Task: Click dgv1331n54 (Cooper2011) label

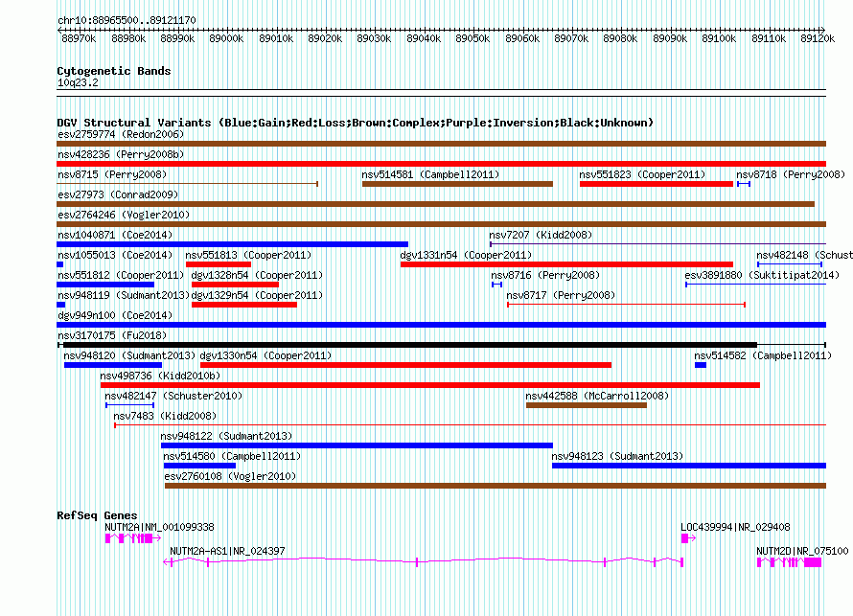Action: coord(466,255)
